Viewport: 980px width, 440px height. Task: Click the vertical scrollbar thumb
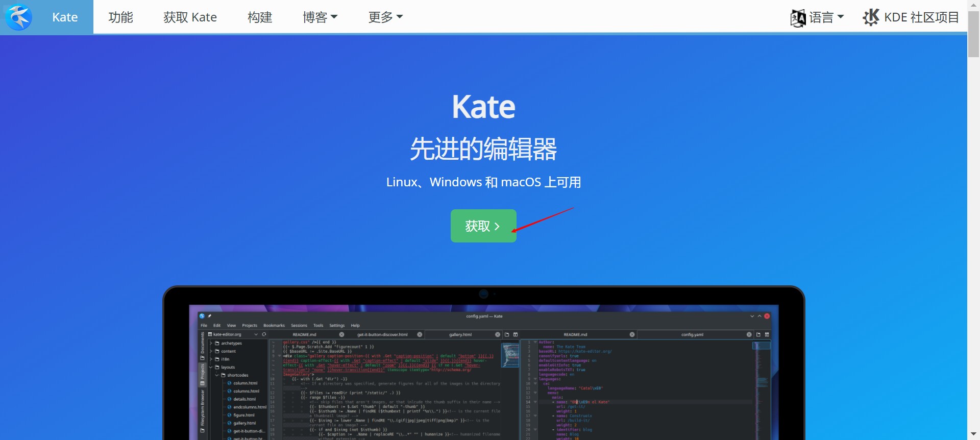click(974, 35)
